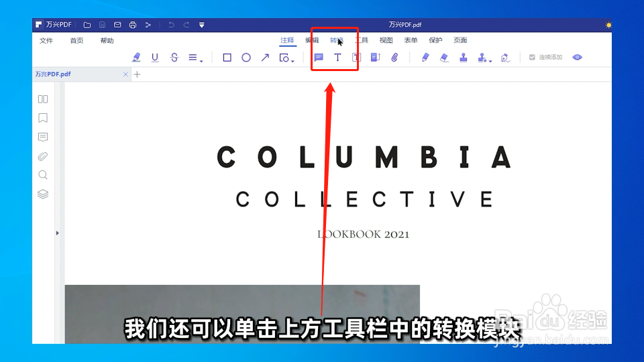Select the Underline tool

tap(155, 58)
